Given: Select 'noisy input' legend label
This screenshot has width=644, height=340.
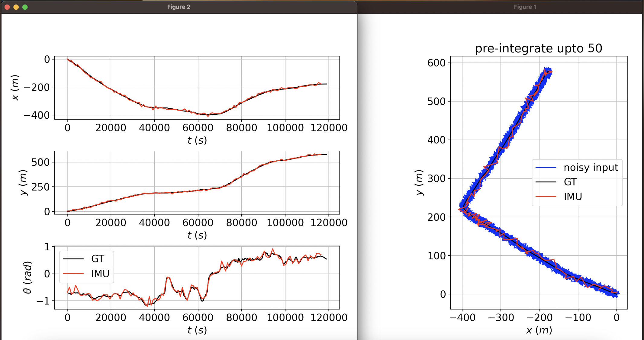Looking at the screenshot, I should tap(591, 167).
